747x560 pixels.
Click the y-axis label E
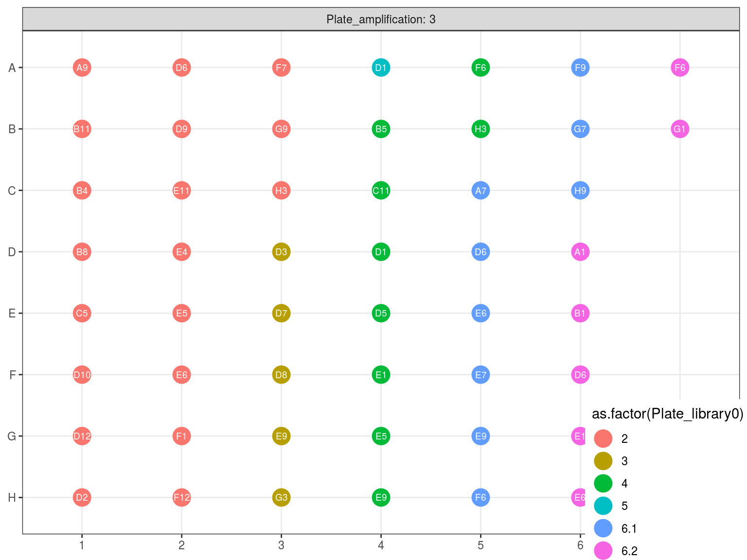[12, 314]
